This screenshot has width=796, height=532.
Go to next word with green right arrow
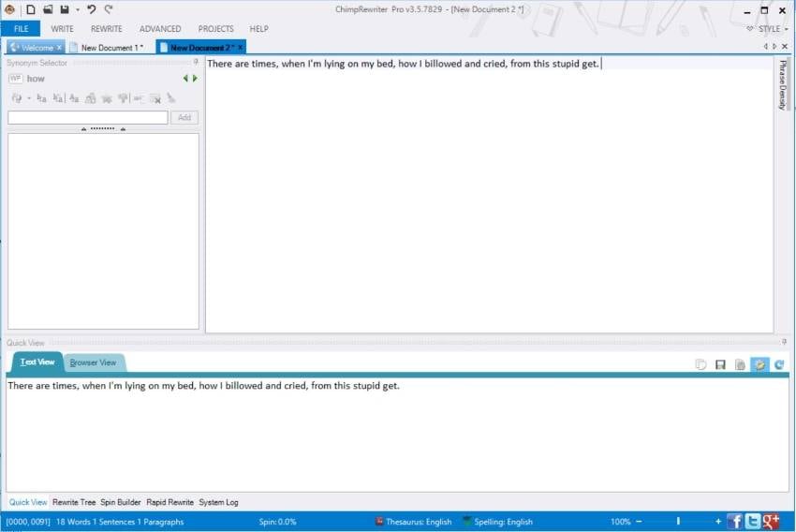[195, 78]
